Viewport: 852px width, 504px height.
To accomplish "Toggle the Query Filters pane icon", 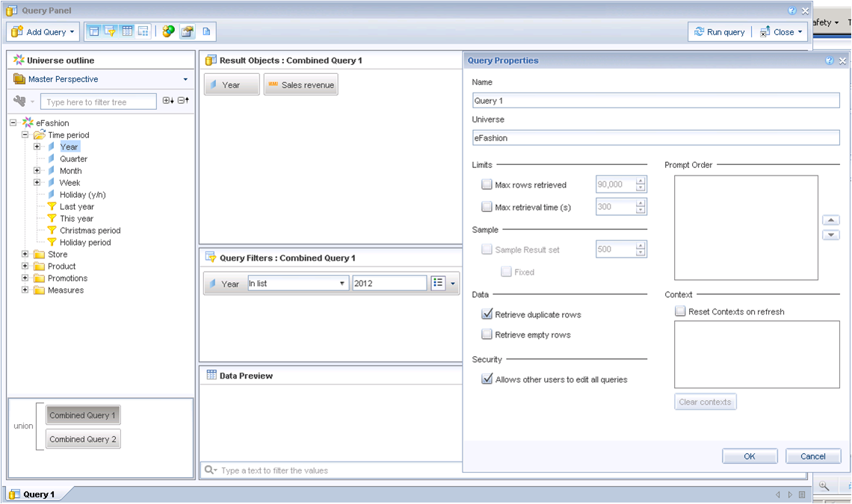I will (x=109, y=31).
